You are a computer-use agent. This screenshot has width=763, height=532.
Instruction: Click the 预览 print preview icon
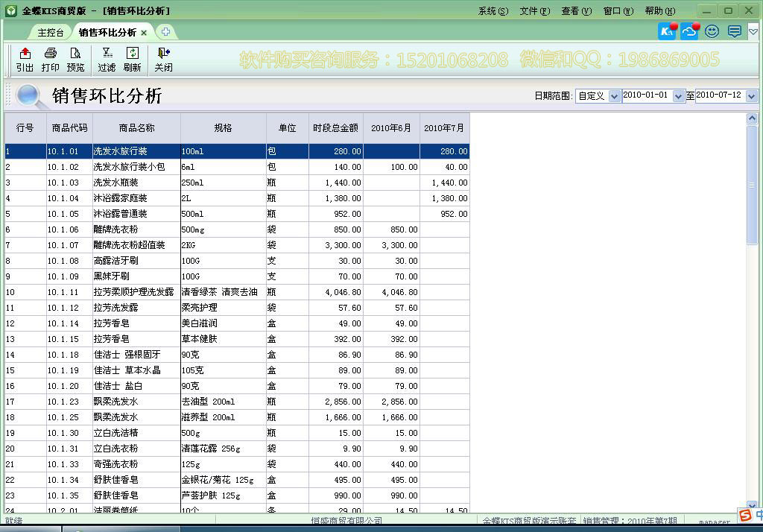coord(77,60)
